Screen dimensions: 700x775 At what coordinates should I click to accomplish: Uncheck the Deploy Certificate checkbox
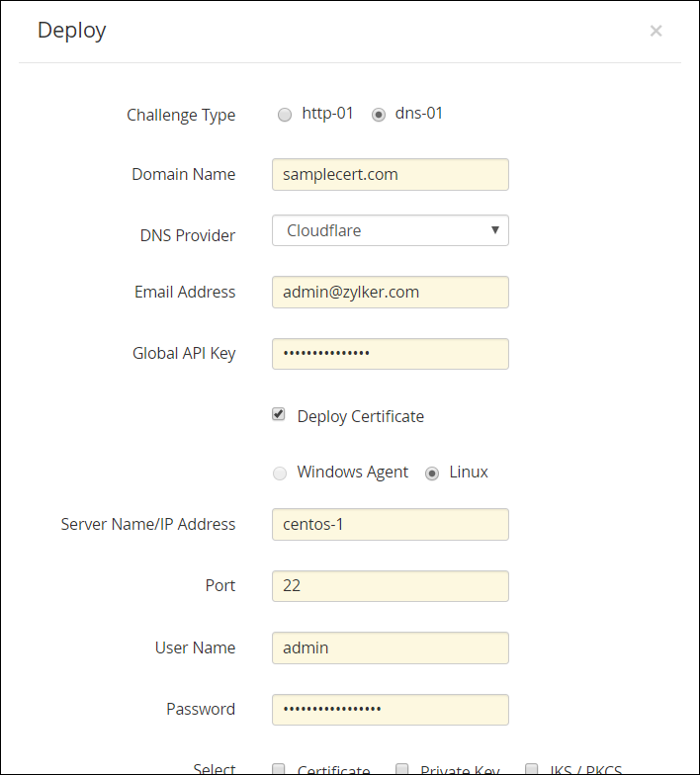click(x=279, y=415)
